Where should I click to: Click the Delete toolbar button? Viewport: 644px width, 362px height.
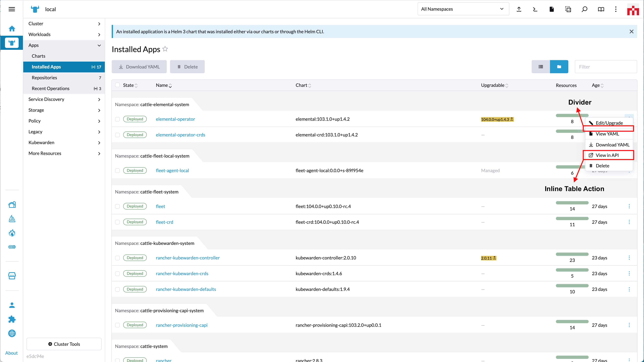pos(187,67)
